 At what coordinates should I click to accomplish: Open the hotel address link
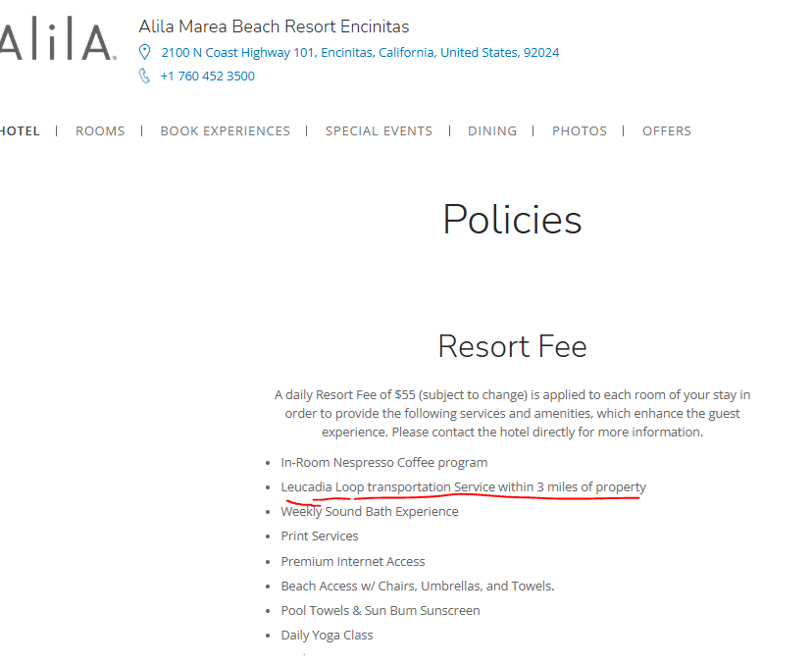[360, 52]
